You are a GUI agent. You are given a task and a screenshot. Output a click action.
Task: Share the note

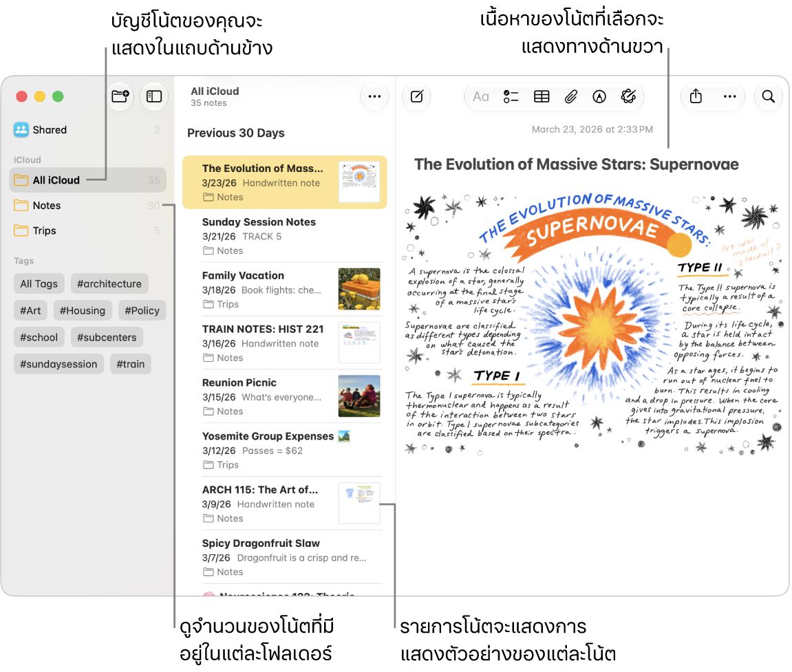click(x=696, y=96)
